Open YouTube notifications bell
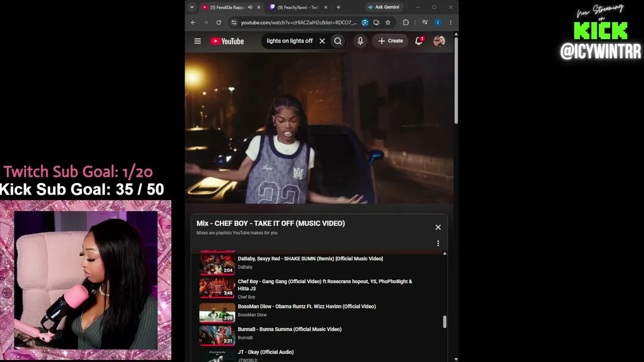 coord(419,41)
